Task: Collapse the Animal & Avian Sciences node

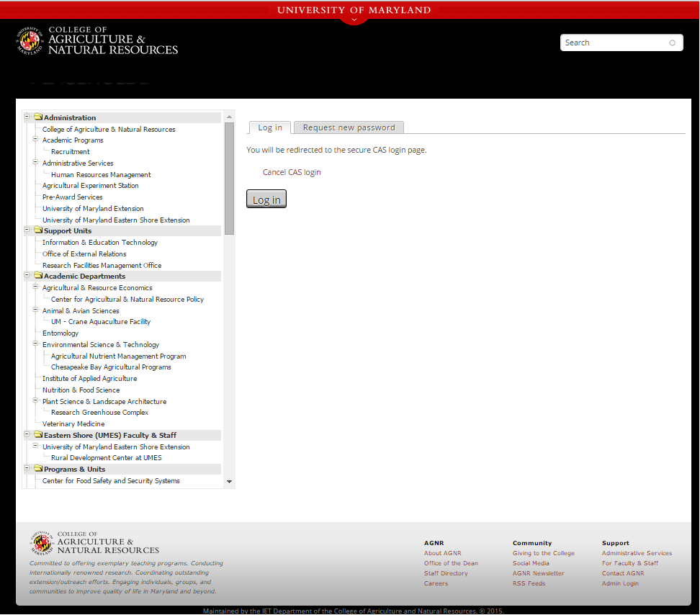Action: 35,310
